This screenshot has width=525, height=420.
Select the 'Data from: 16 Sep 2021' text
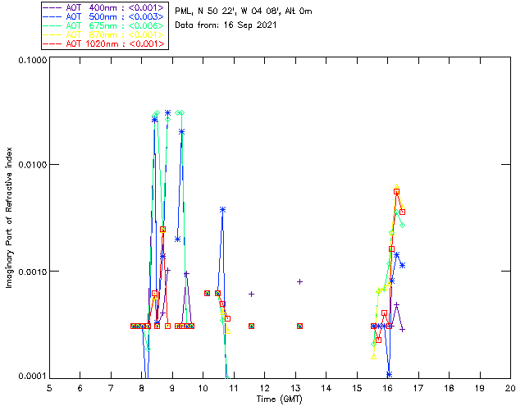226,25
